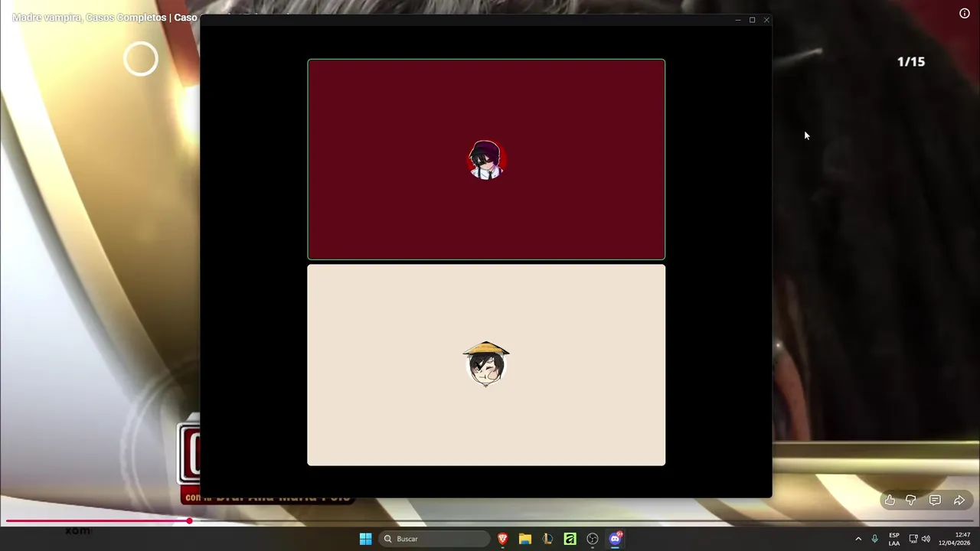This screenshot has width=980, height=551.
Task: Minimize the call popout window
Action: point(738,20)
